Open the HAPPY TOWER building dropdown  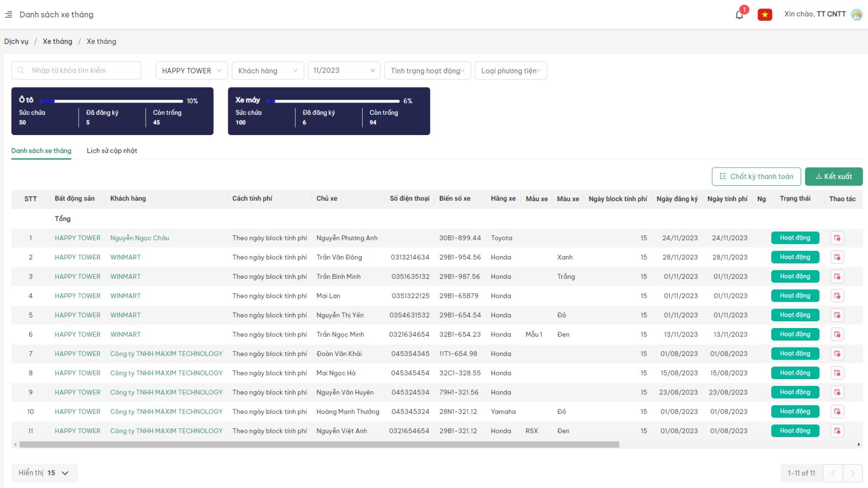(x=192, y=70)
